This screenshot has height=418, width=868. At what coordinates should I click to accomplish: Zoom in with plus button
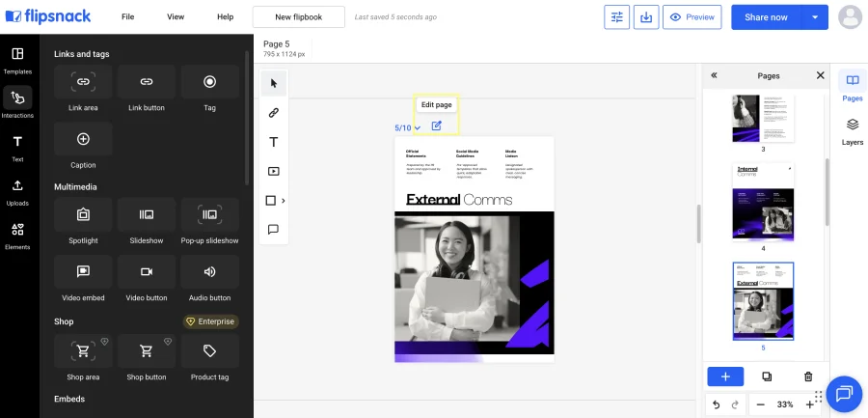[810, 404]
